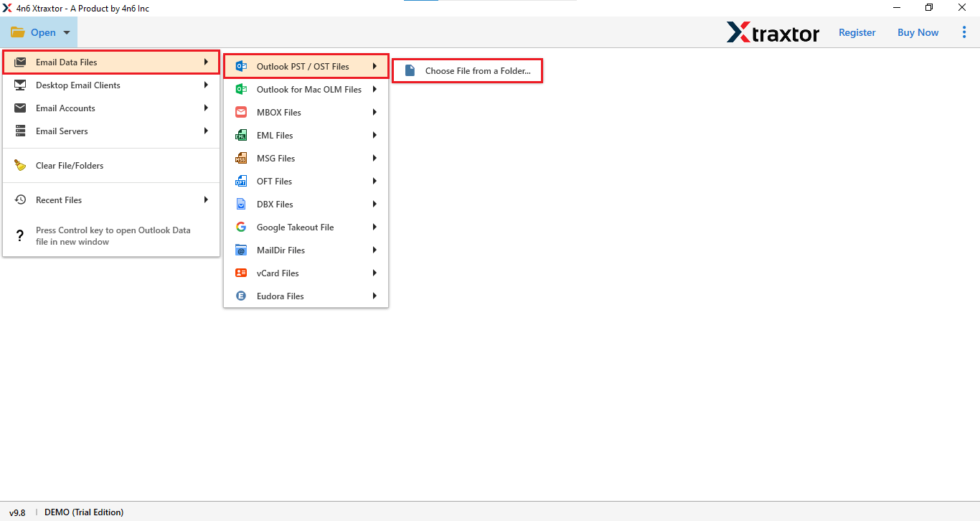Expand the Open button dropdown arrow
Screen dimensions: 980x521
click(66, 32)
